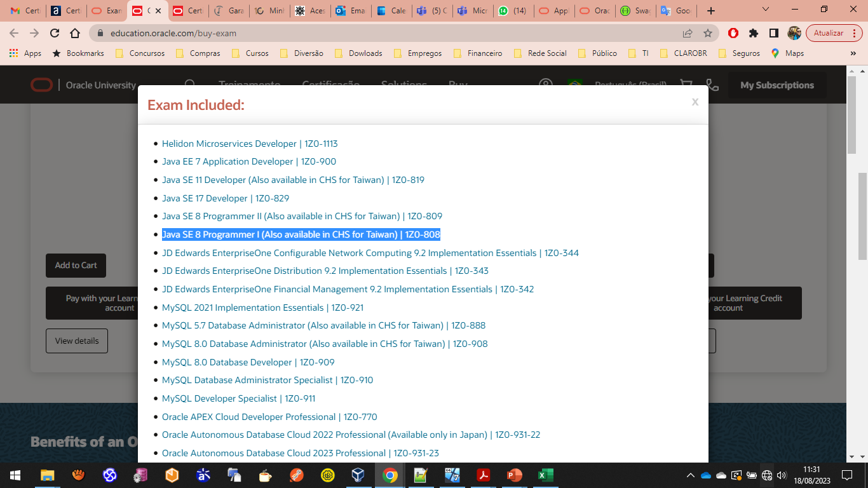Screen dimensions: 868x488
Task: Open the Windows notification center
Action: [847, 475]
